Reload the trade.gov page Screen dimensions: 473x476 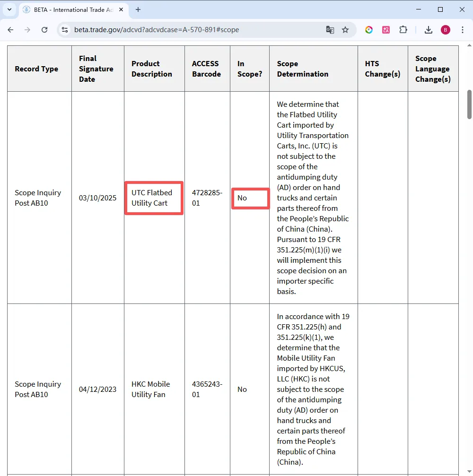(x=44, y=30)
